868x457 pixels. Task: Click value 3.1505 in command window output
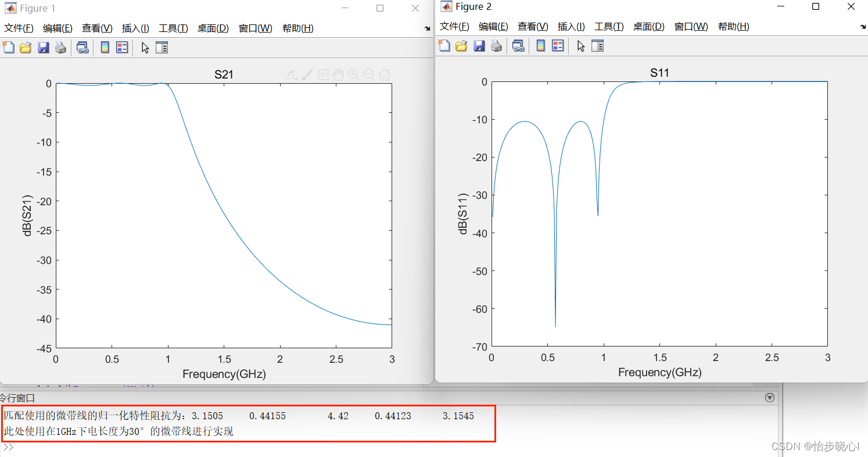point(207,416)
